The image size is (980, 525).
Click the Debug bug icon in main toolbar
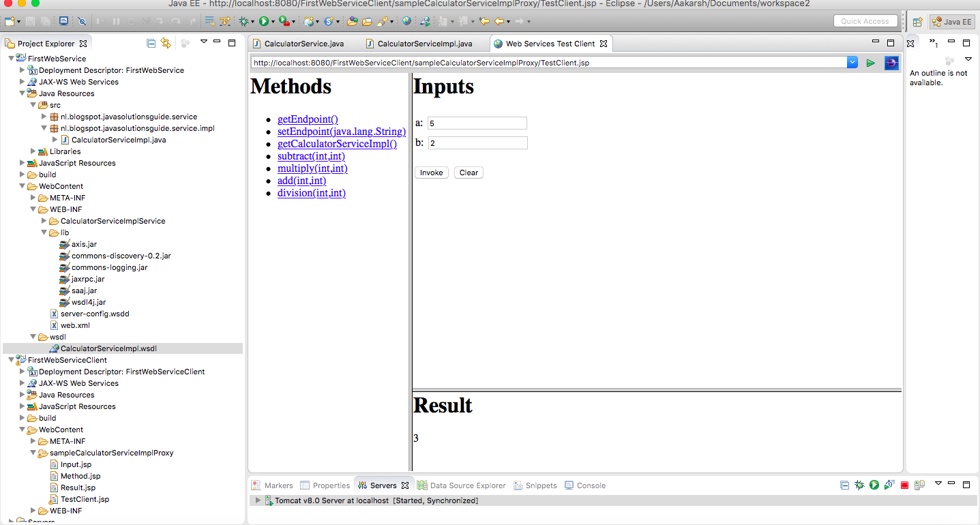243,21
